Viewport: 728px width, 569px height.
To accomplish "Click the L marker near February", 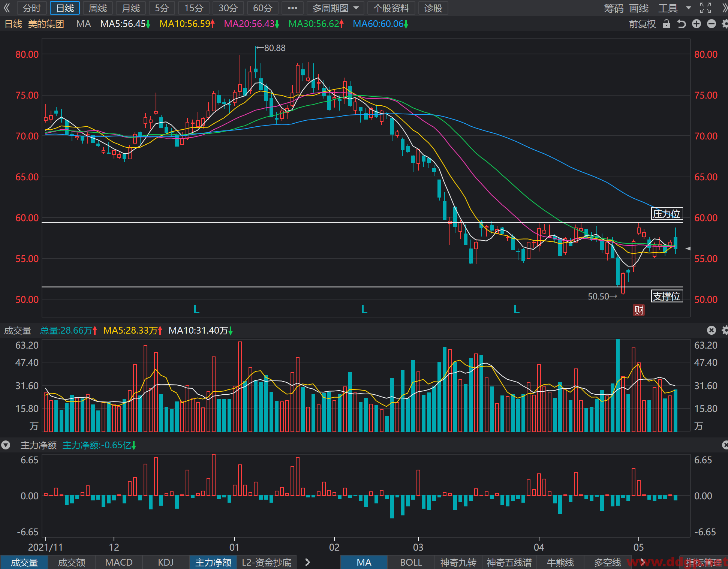I will coord(364,309).
